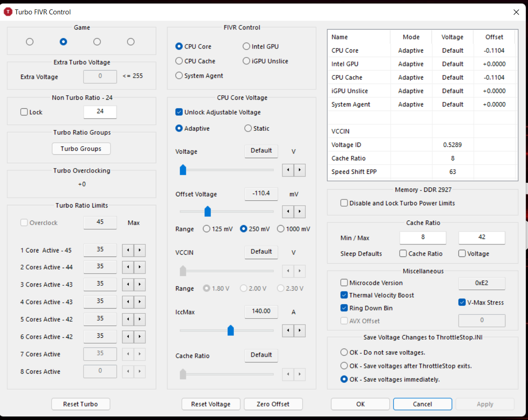The height and width of the screenshot is (420, 528).
Task: Increase the 5 Cores Active ratio with the right arrow
Action: click(140, 319)
